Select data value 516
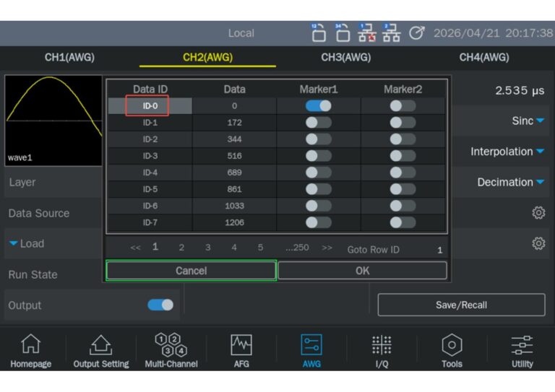The width and height of the screenshot is (555, 392). (x=234, y=155)
